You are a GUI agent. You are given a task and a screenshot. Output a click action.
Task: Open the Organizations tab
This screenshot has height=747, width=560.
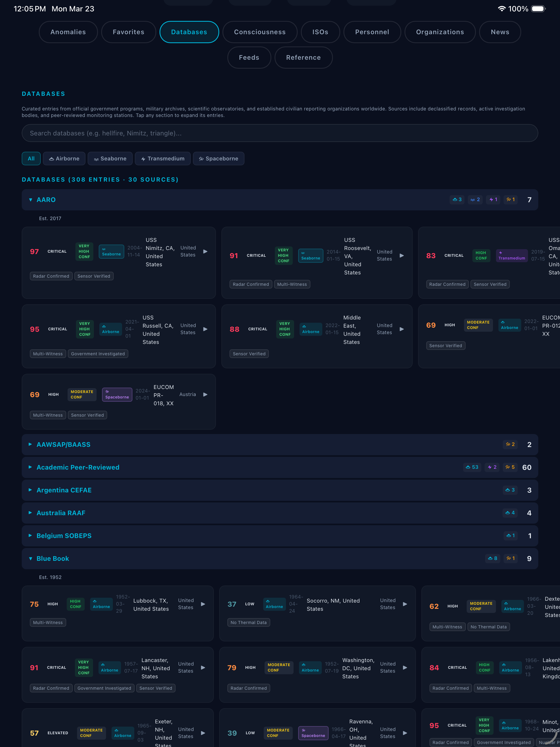point(440,32)
